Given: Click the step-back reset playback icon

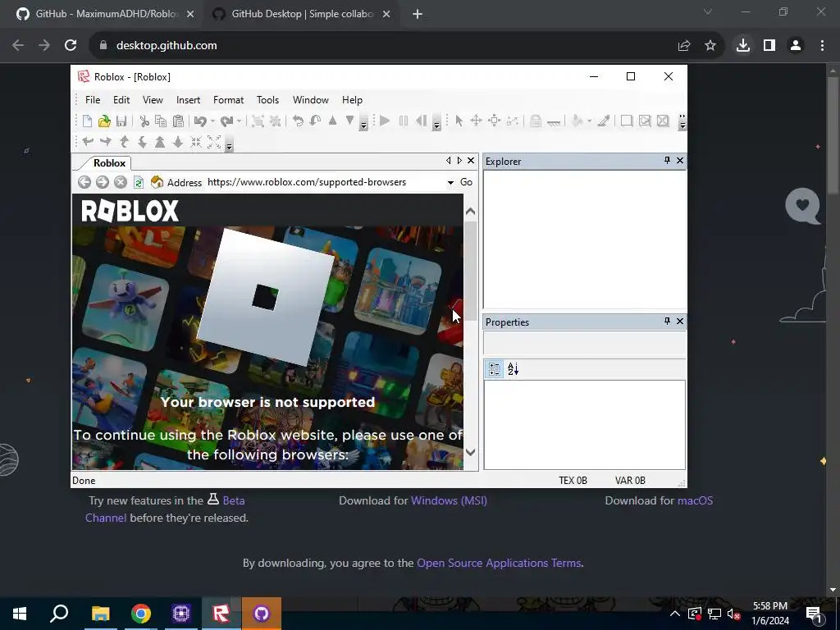Looking at the screenshot, I should [x=421, y=121].
